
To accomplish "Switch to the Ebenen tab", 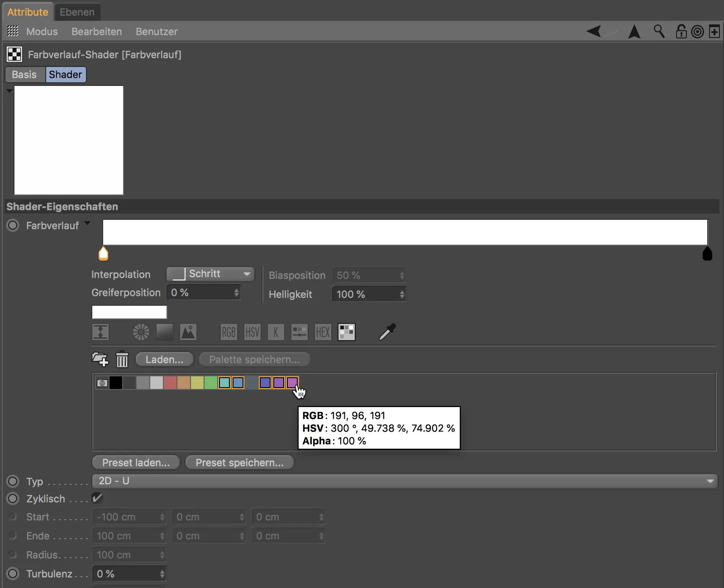I will coord(77,12).
